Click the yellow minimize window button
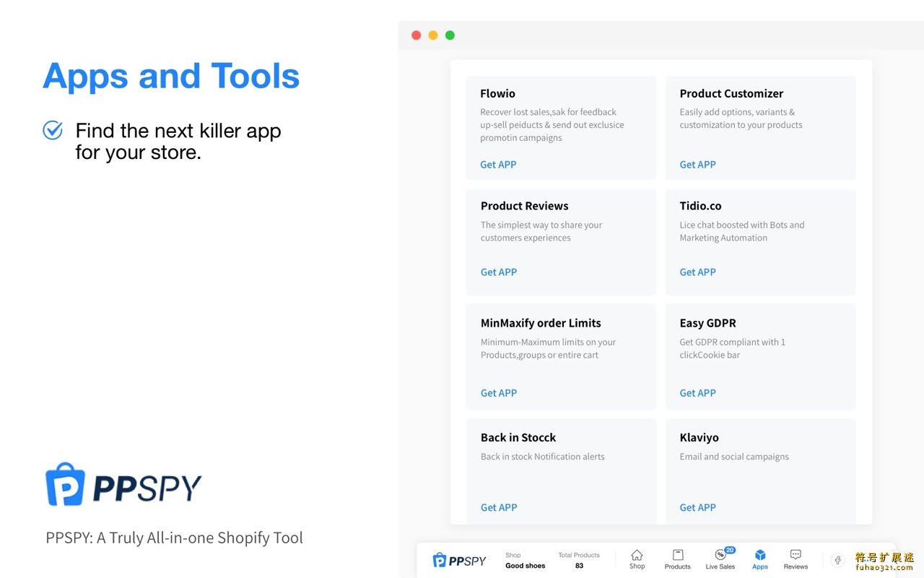Image resolution: width=924 pixels, height=578 pixels. point(433,35)
